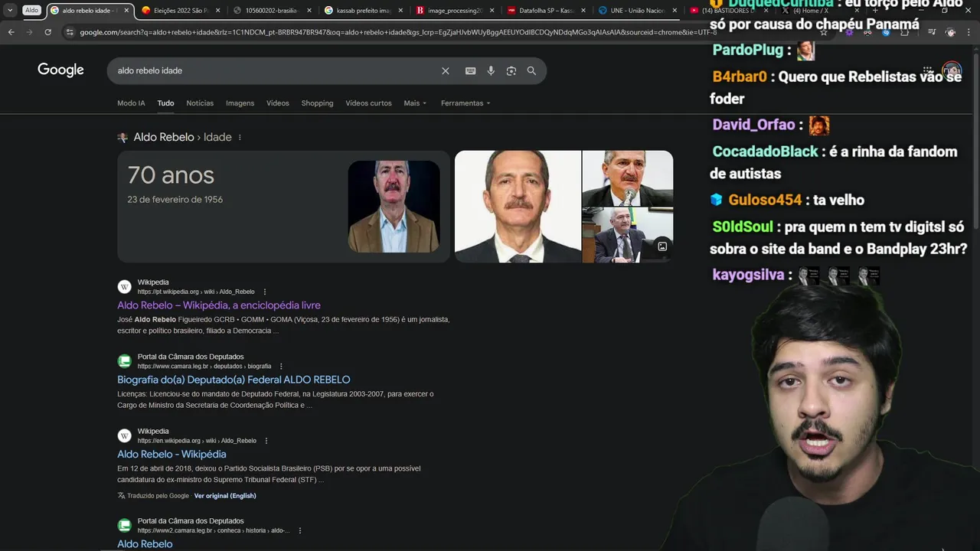
Task: Expand the Ferramentas dropdown
Action: pyautogui.click(x=465, y=103)
